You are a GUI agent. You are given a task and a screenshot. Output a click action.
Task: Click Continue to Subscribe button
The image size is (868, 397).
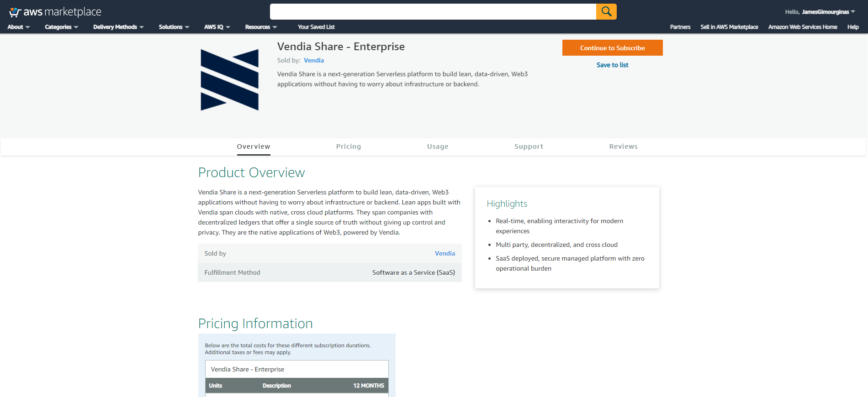point(612,48)
